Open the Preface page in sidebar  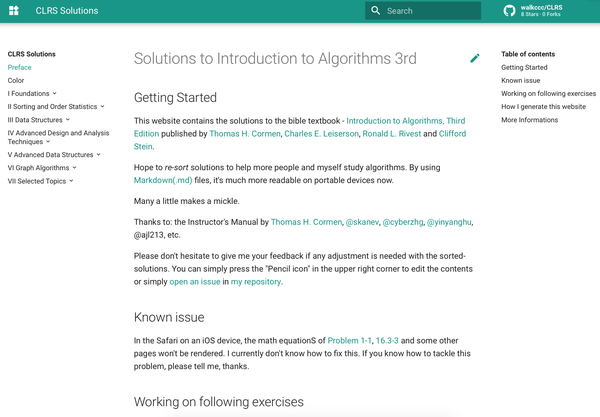click(19, 67)
